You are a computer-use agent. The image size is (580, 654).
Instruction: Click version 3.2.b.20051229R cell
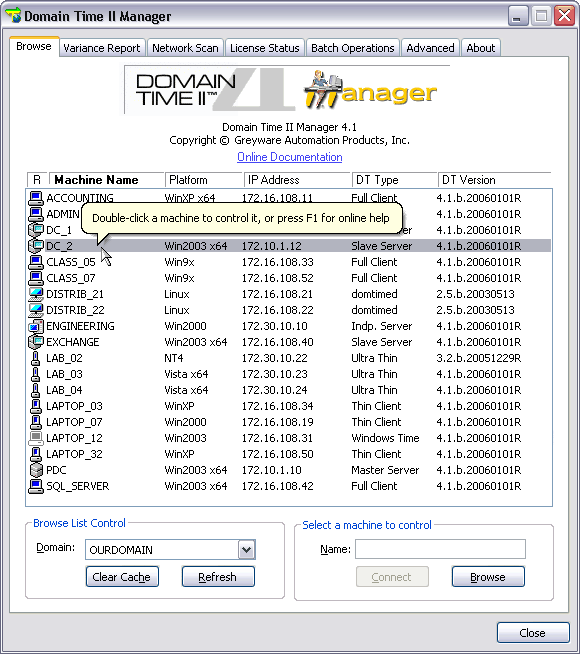[479, 358]
